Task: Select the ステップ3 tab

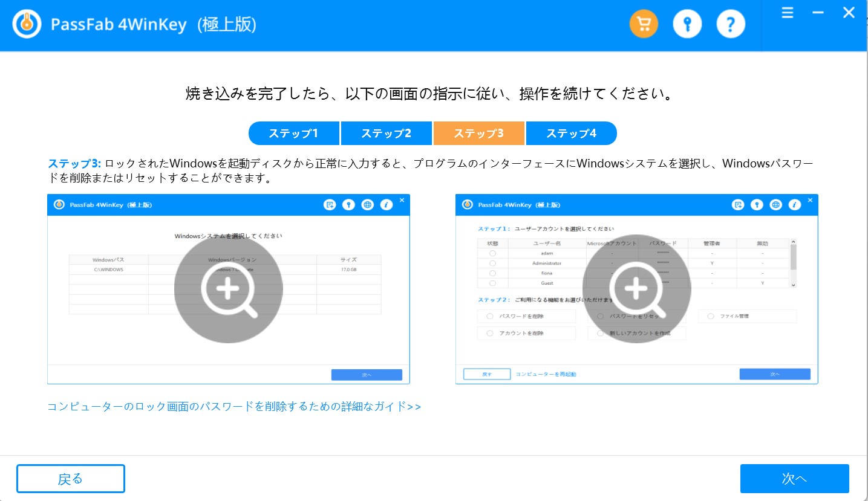Action: 479,134
